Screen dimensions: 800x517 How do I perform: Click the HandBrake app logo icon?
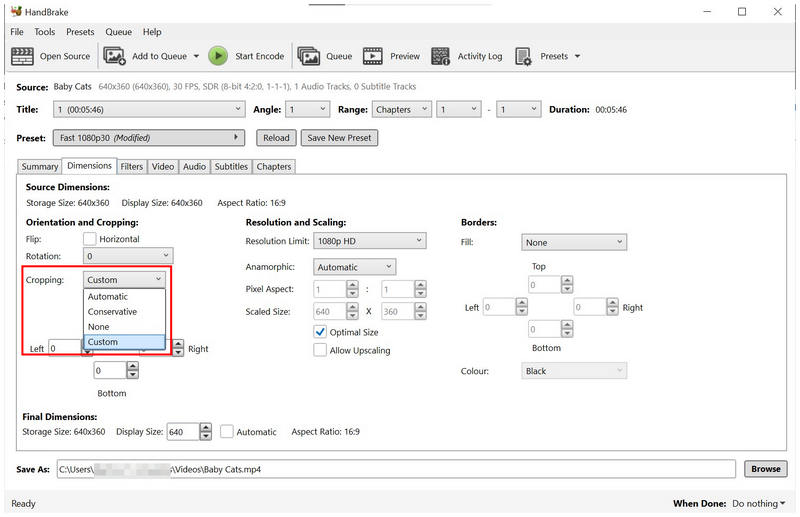[x=16, y=11]
